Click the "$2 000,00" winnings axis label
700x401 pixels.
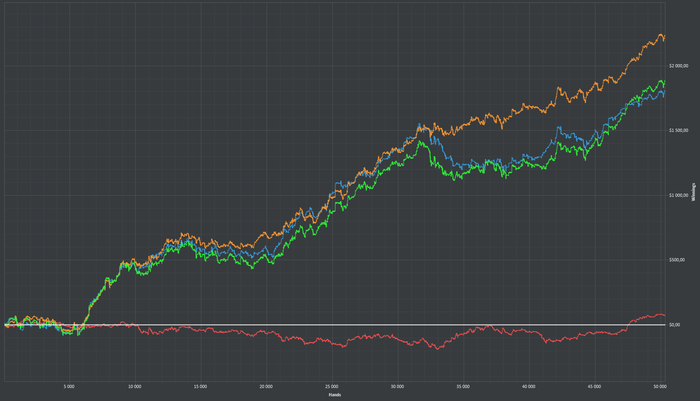pos(678,66)
